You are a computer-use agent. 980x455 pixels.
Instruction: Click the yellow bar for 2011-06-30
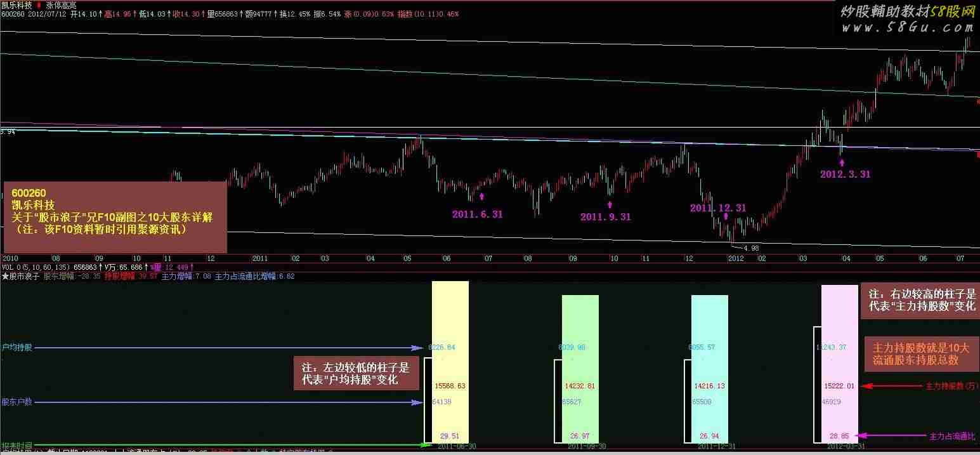click(450, 362)
